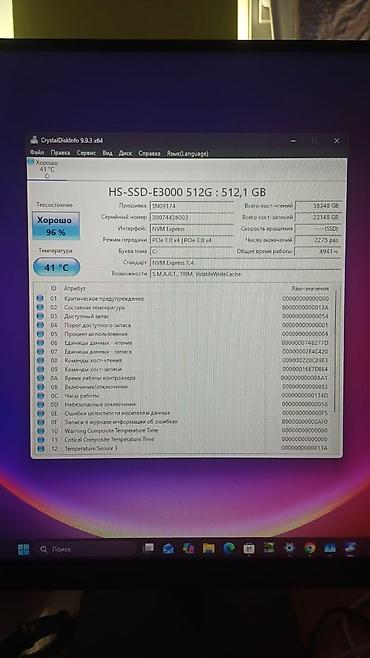Click the Режим передачи field PCIe 3.0 x4
The height and width of the screenshot is (658, 370).
[191, 240]
